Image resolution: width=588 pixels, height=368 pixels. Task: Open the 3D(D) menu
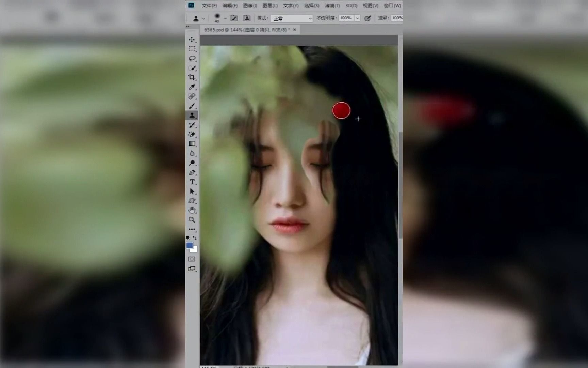coord(352,6)
